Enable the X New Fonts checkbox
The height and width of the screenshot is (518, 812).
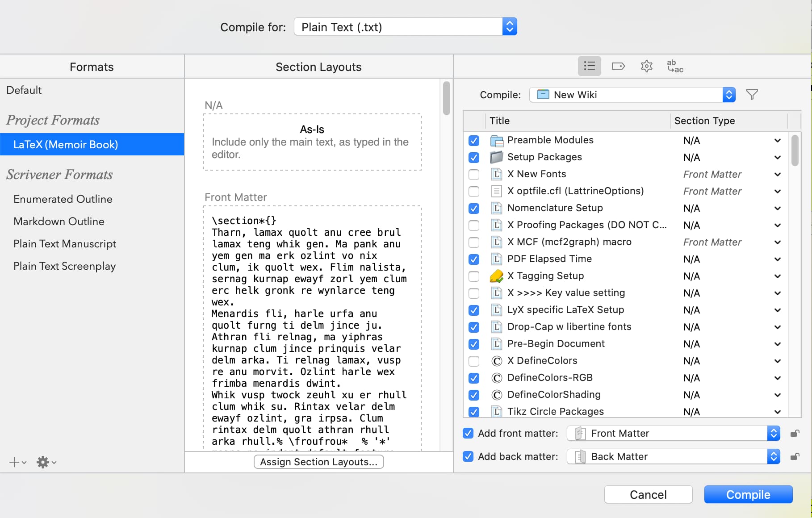point(474,174)
